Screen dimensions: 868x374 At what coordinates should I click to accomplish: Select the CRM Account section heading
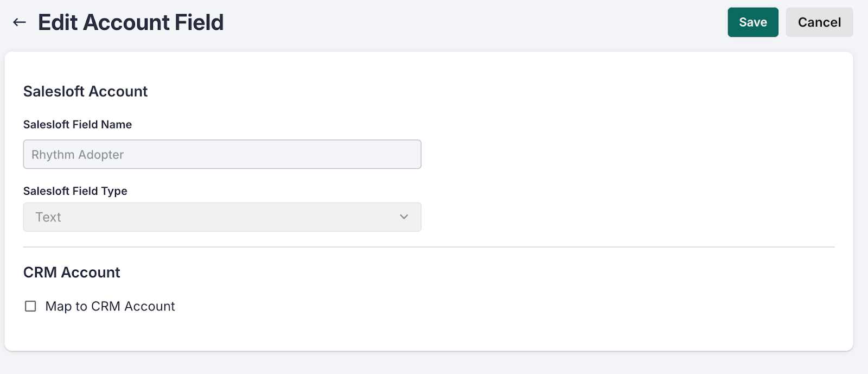click(71, 272)
